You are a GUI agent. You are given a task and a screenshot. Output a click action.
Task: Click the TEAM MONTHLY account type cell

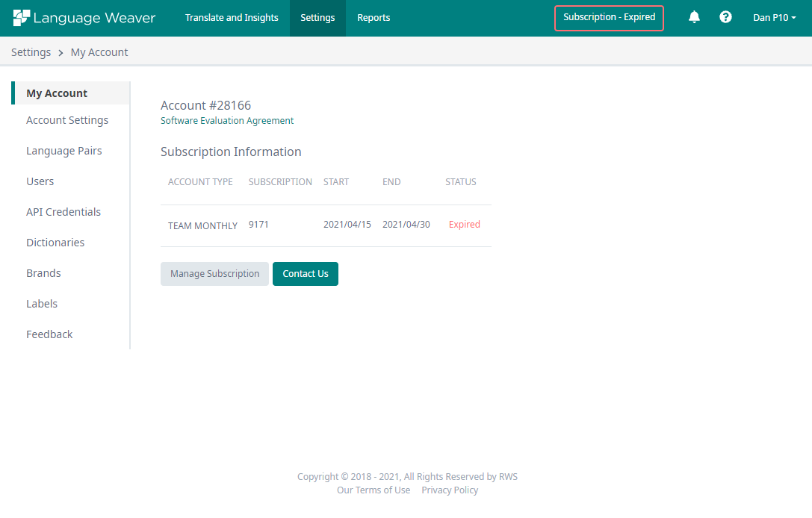202,225
